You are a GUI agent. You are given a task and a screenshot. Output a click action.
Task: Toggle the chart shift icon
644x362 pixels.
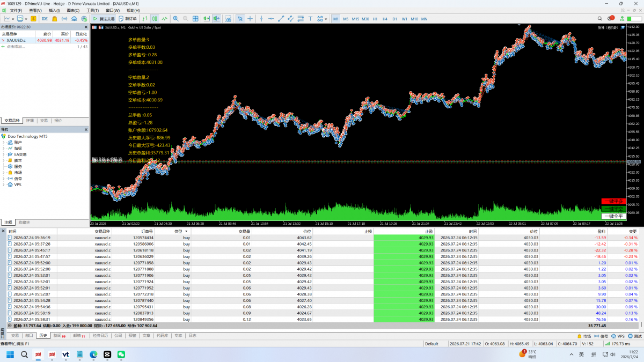[x=216, y=19]
